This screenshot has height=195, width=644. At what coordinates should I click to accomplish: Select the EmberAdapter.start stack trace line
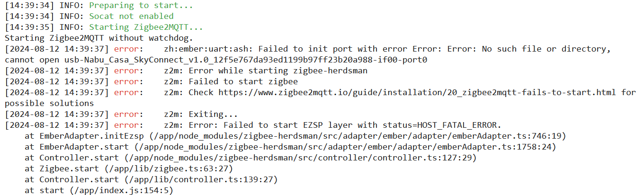[290, 147]
